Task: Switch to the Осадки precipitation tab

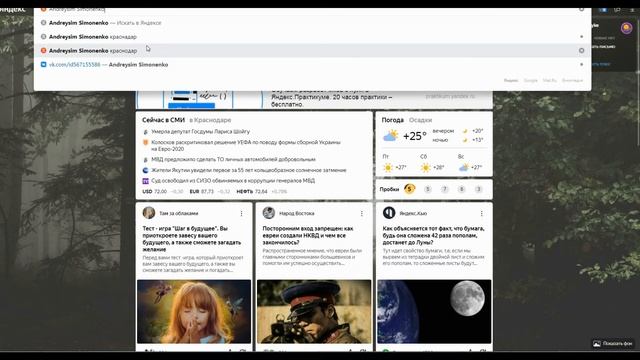Action: coord(420,120)
